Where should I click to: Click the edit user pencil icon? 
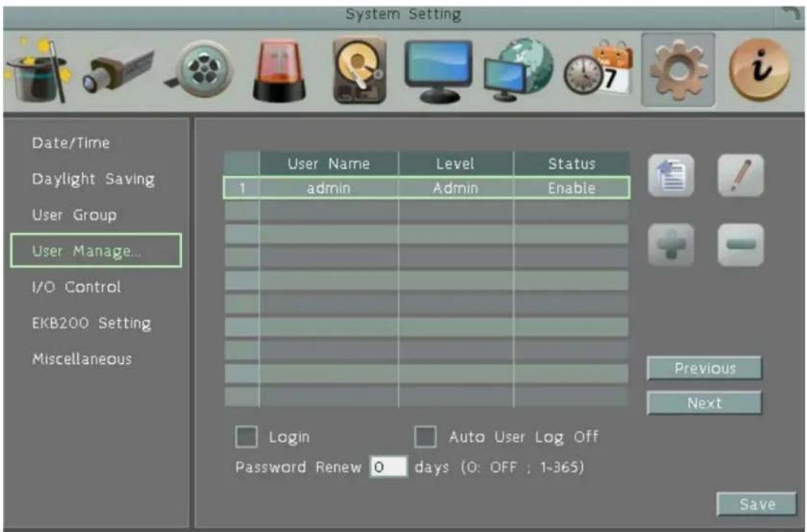[741, 175]
